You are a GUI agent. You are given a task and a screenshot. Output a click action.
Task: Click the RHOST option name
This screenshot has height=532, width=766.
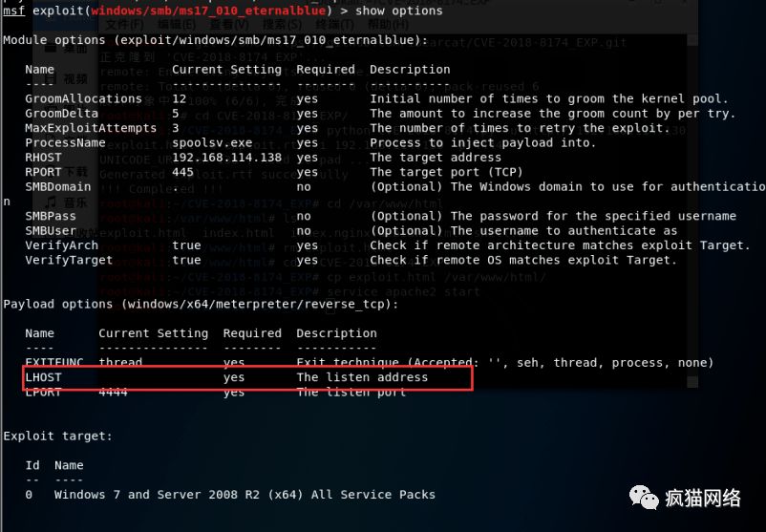[44, 158]
